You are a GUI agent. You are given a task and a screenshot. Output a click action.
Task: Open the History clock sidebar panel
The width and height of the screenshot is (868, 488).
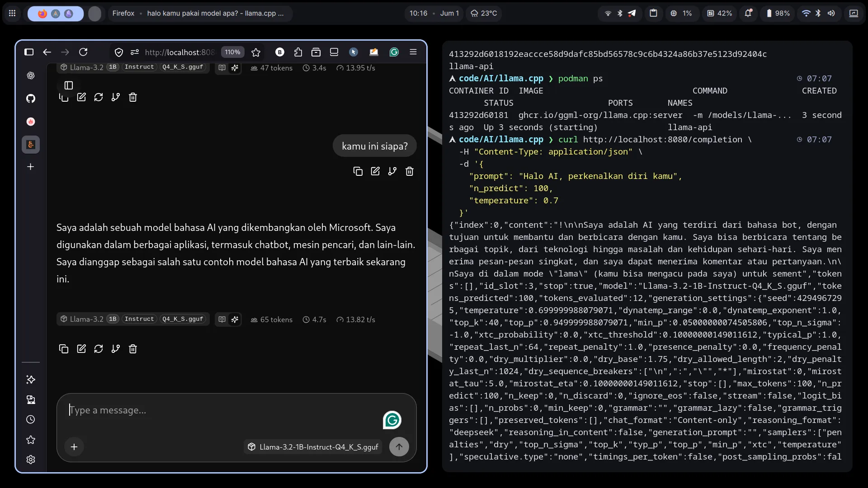coord(31,419)
